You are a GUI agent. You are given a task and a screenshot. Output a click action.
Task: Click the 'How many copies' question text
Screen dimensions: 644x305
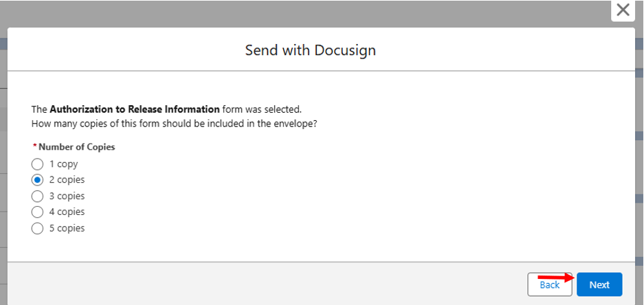coord(174,124)
